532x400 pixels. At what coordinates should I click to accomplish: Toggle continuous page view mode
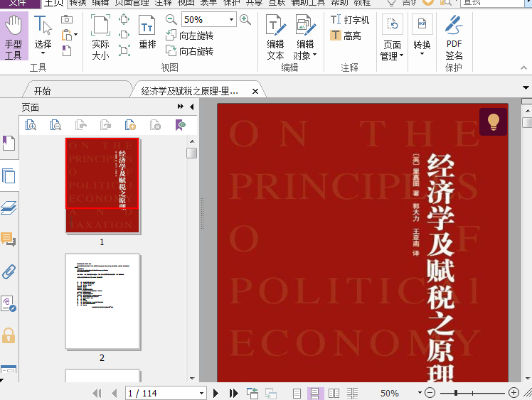(x=315, y=393)
